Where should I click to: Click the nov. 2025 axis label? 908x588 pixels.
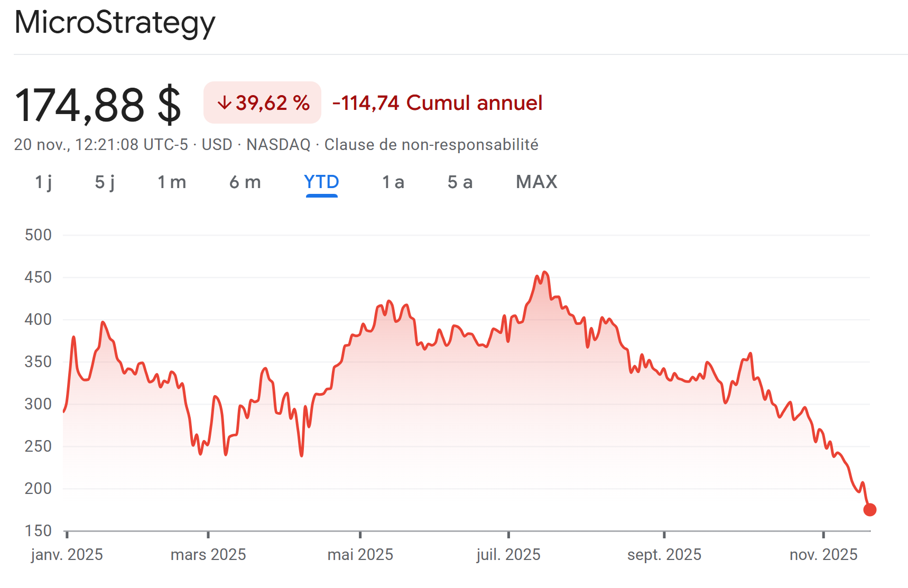pyautogui.click(x=823, y=555)
